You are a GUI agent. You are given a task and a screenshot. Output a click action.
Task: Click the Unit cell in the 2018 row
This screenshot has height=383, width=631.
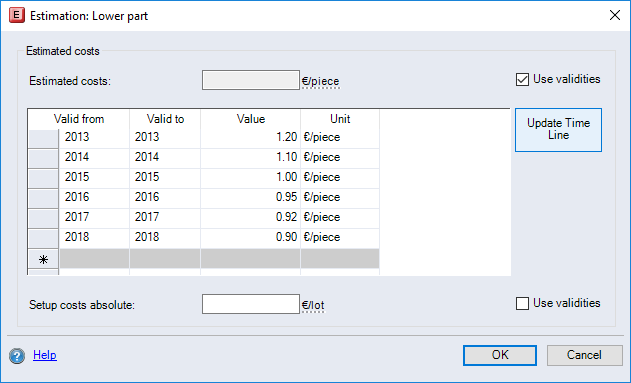[340, 239]
